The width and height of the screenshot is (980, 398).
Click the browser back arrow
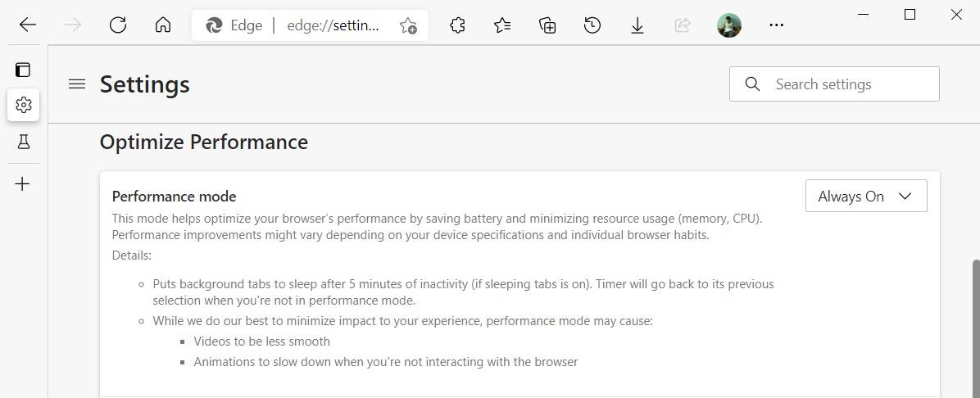(28, 25)
